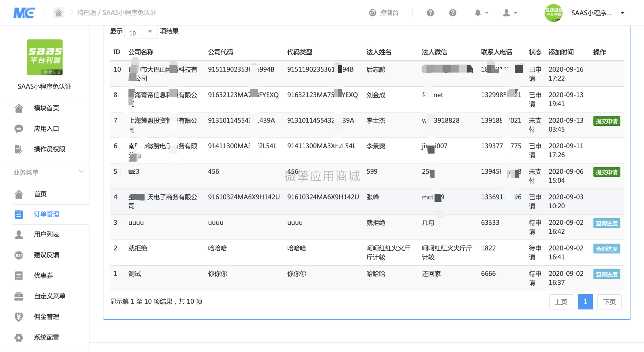644x352 pixels.
Task: Click the 建议反馈 test badge icon
Action: click(x=19, y=255)
